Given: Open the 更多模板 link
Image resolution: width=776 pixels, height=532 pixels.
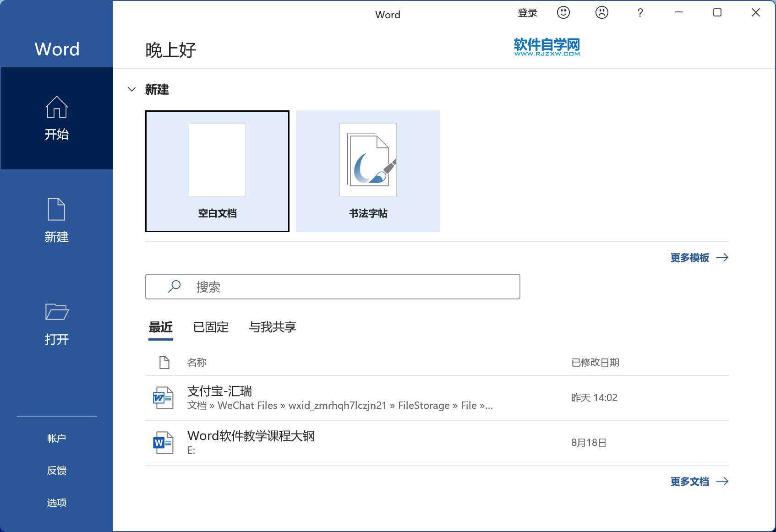Looking at the screenshot, I should pos(690,258).
